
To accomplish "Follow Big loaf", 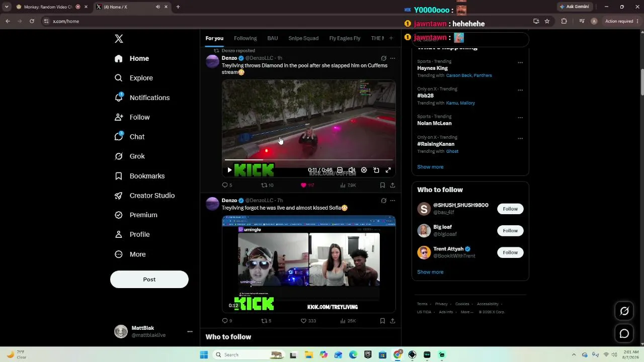I will click(x=510, y=231).
